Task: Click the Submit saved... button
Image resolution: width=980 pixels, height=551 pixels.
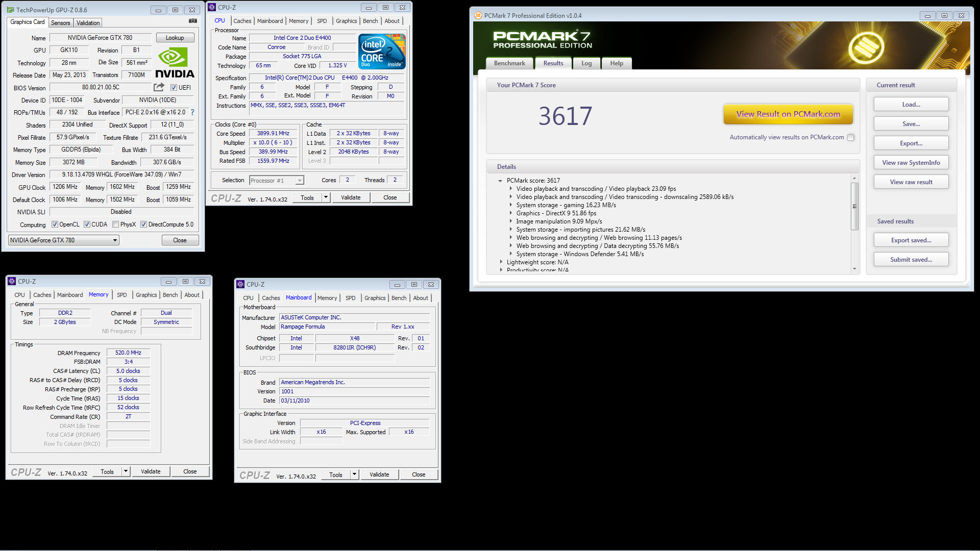Action: tap(911, 260)
